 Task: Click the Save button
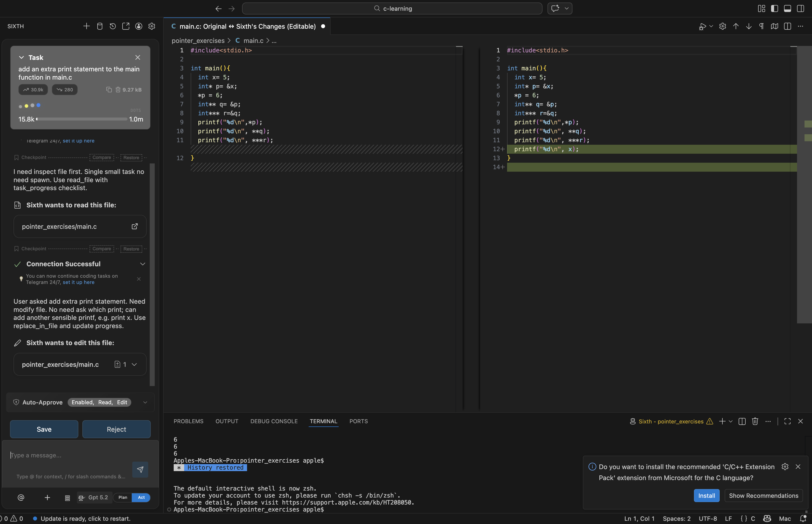pyautogui.click(x=44, y=429)
